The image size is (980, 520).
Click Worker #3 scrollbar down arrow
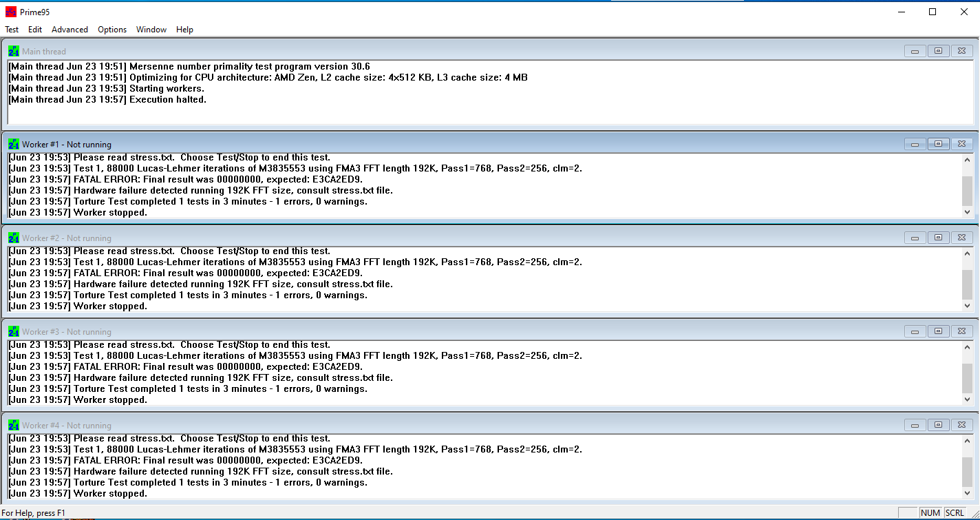[968, 399]
